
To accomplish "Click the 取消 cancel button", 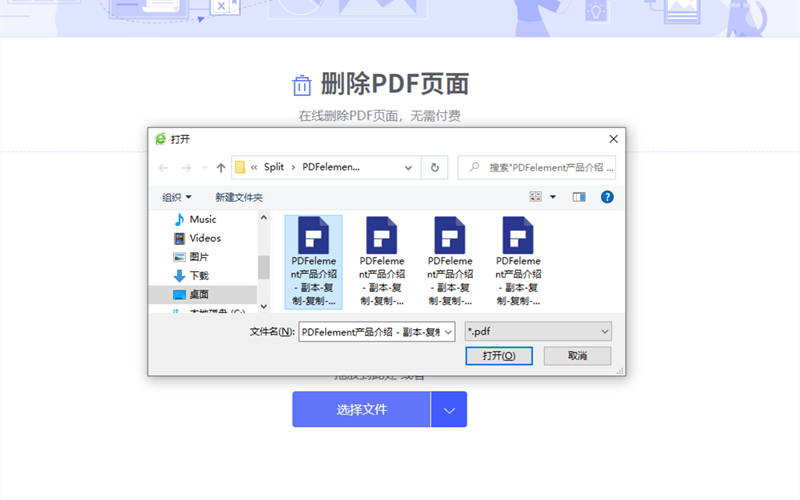I will tap(577, 356).
